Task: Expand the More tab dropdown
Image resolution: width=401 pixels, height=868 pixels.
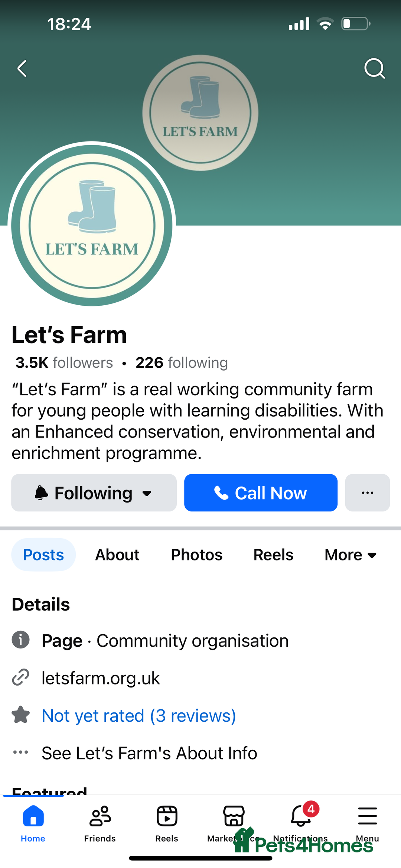Action: [x=351, y=555]
